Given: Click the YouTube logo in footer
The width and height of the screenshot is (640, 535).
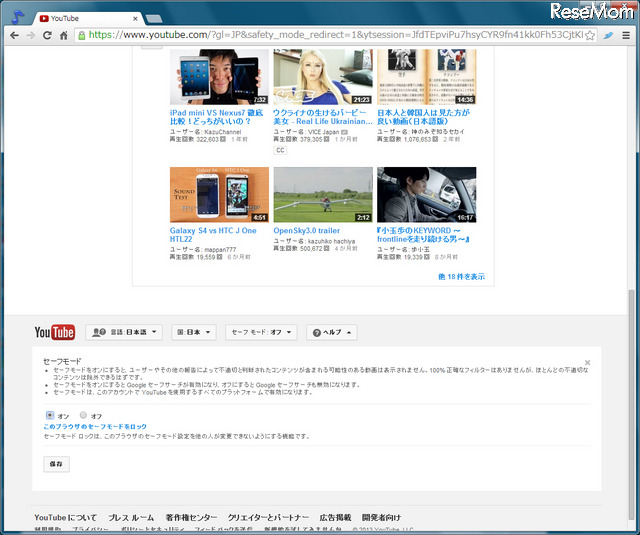Looking at the screenshot, I should pyautogui.click(x=55, y=333).
